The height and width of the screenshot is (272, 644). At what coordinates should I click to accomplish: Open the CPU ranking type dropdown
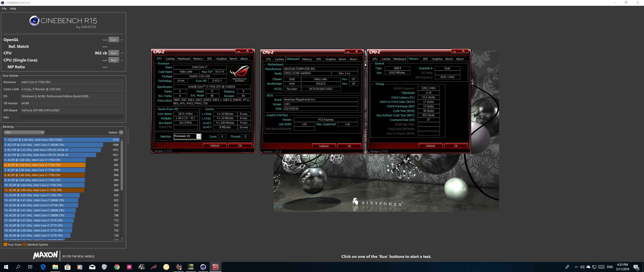[24, 132]
